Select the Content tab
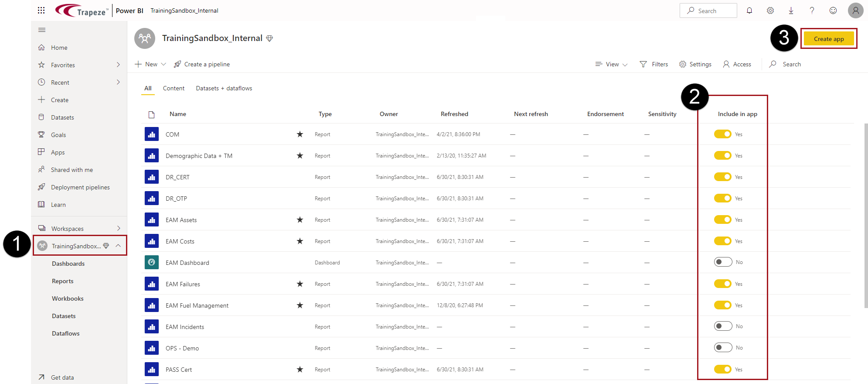This screenshot has width=868, height=384. (174, 88)
